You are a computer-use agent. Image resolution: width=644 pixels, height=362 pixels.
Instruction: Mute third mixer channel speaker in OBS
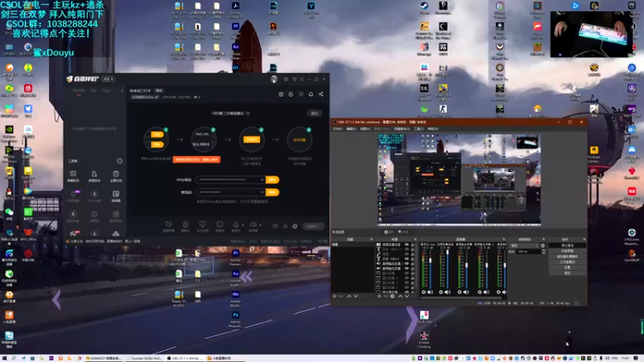[466, 292]
